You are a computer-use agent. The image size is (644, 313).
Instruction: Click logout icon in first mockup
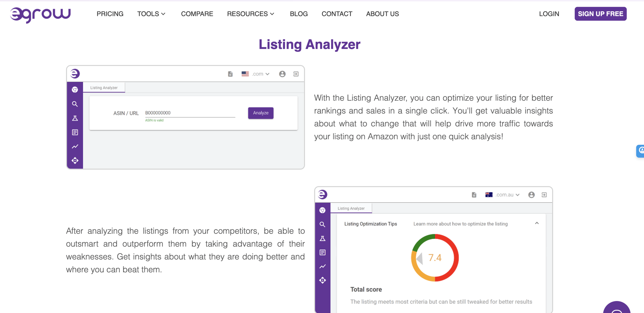click(x=296, y=74)
